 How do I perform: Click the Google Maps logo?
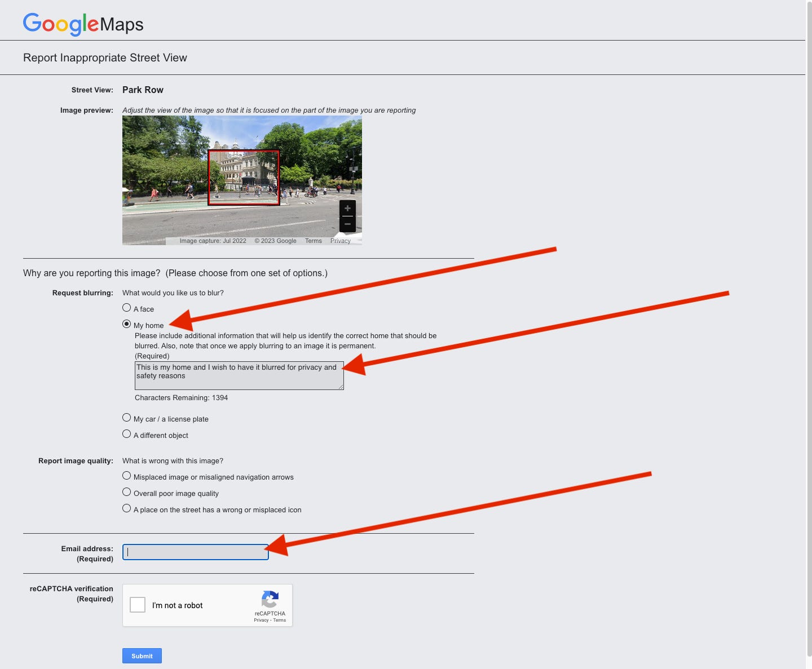coord(83,24)
